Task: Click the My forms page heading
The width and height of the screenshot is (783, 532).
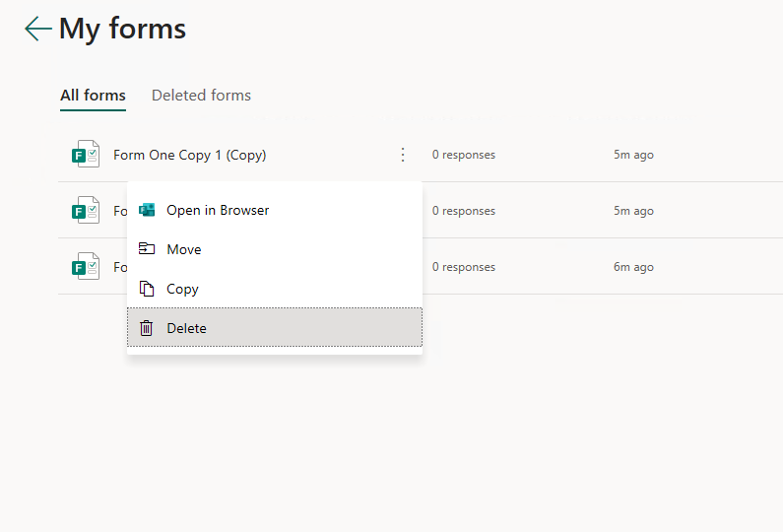Action: (122, 29)
